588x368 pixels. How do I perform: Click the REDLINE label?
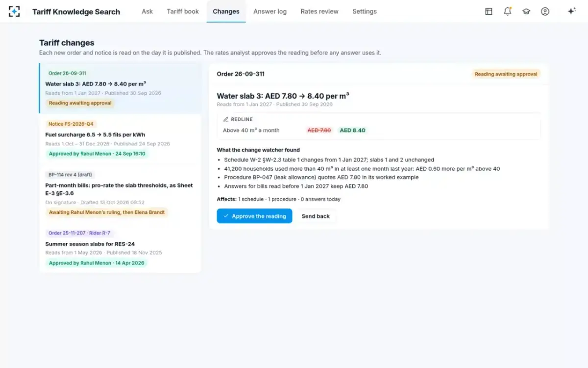(242, 119)
